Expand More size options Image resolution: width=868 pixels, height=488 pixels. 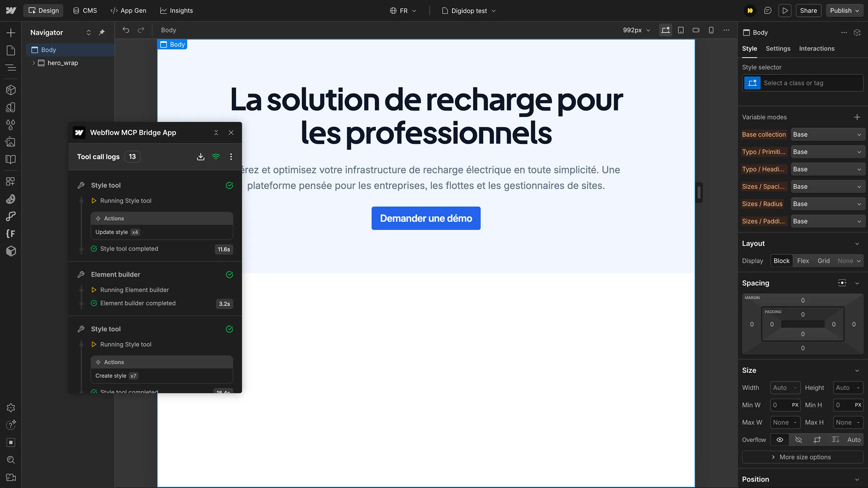click(803, 457)
